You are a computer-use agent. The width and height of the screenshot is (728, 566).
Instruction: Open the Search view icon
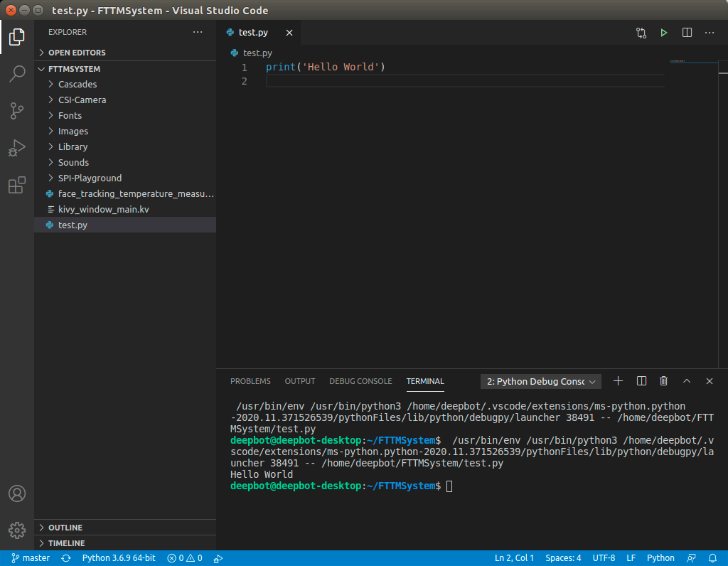[17, 73]
